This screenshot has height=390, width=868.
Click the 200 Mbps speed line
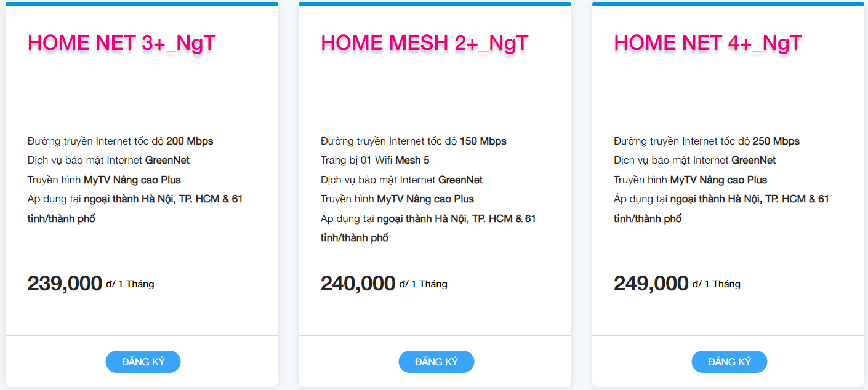click(120, 141)
